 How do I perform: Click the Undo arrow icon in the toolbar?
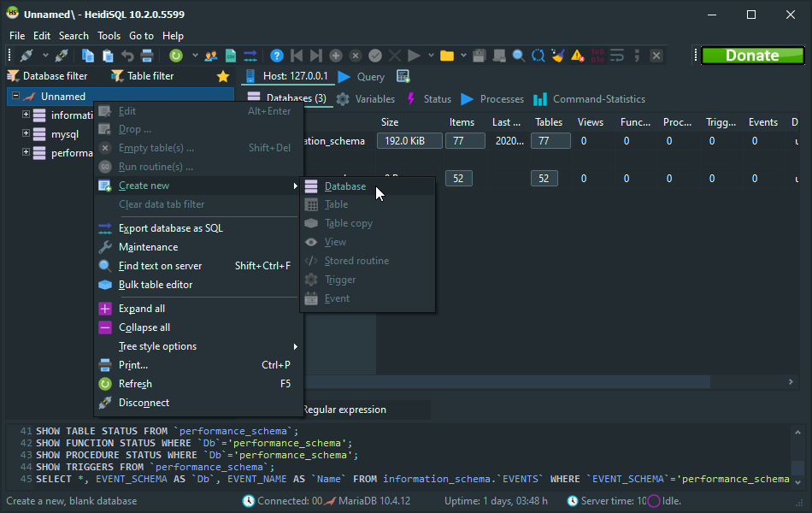[x=127, y=56]
